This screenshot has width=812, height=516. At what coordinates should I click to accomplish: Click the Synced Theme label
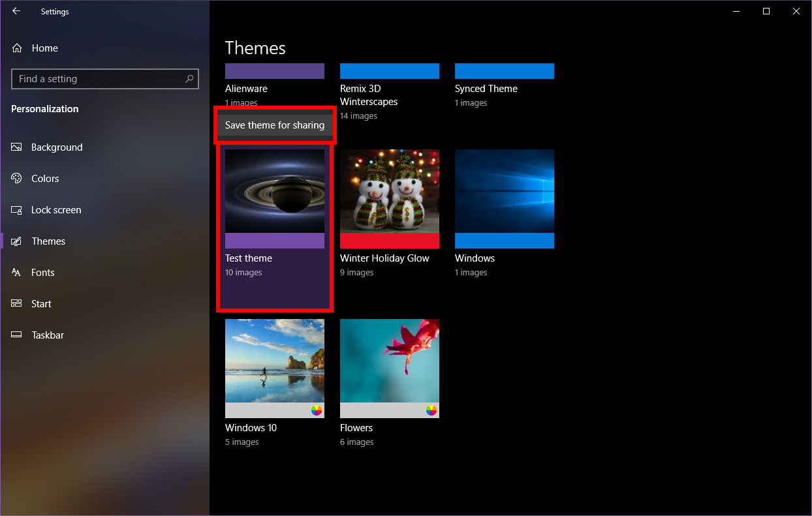coord(486,89)
